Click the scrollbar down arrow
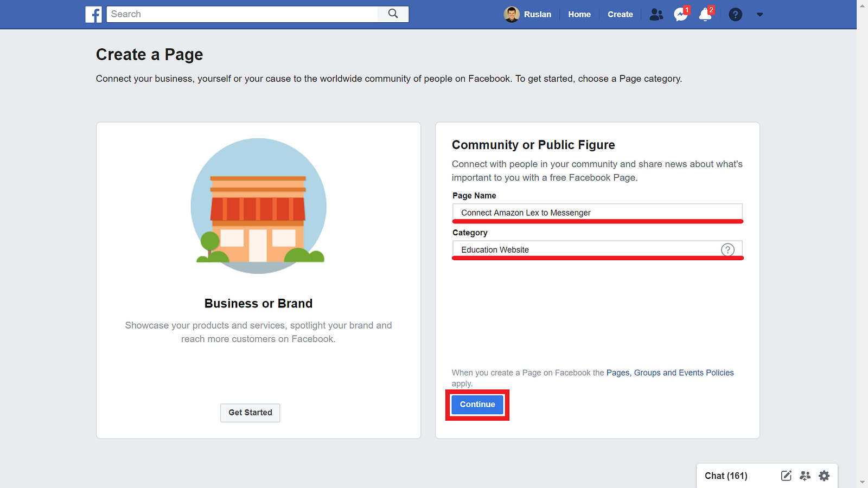 point(863,482)
